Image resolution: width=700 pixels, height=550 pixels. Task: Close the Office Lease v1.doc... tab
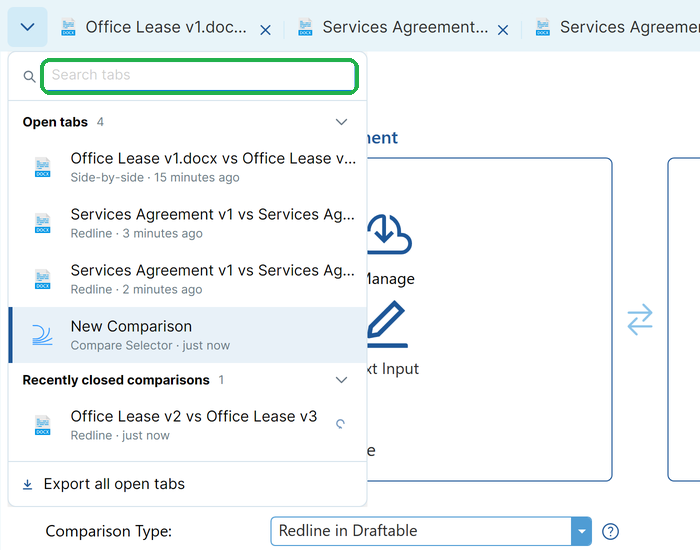(x=266, y=30)
